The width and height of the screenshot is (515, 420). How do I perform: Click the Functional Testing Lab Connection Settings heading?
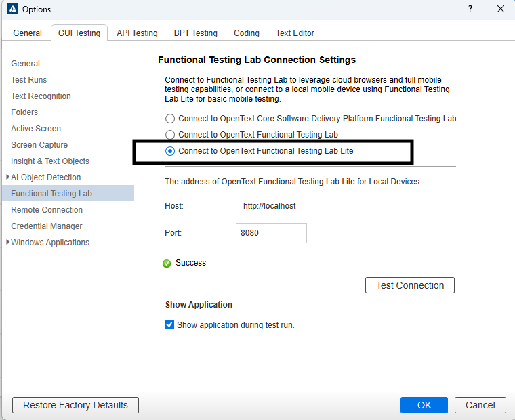257,60
